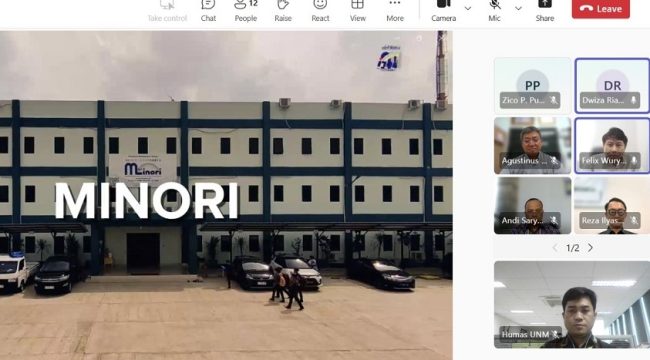Image resolution: width=650 pixels, height=360 pixels.
Task: Select Zico P. Pu... participant tile
Action: click(532, 86)
